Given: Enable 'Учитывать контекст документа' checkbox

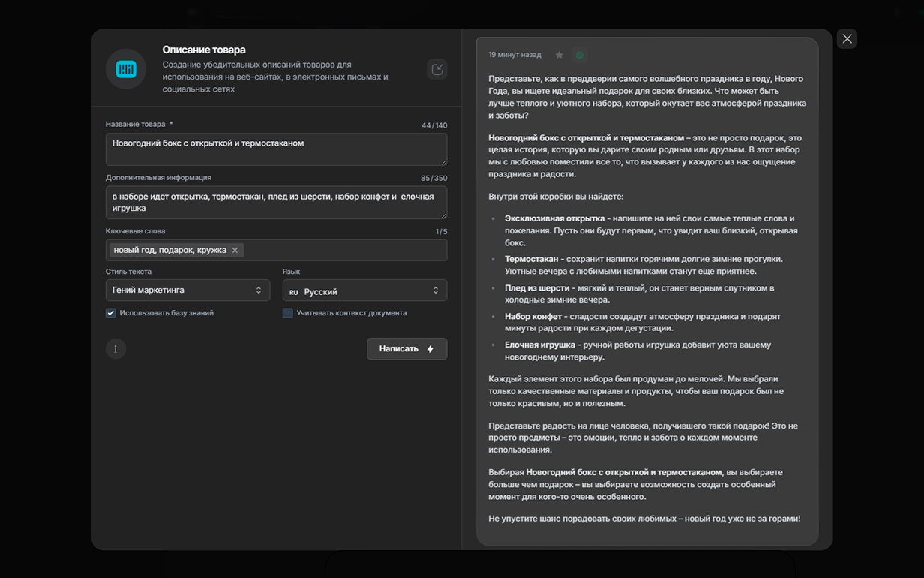Looking at the screenshot, I should [287, 313].
